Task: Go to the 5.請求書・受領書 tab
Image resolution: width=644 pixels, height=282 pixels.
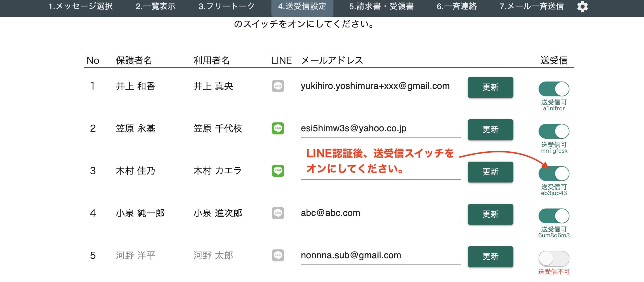Action: point(381,7)
